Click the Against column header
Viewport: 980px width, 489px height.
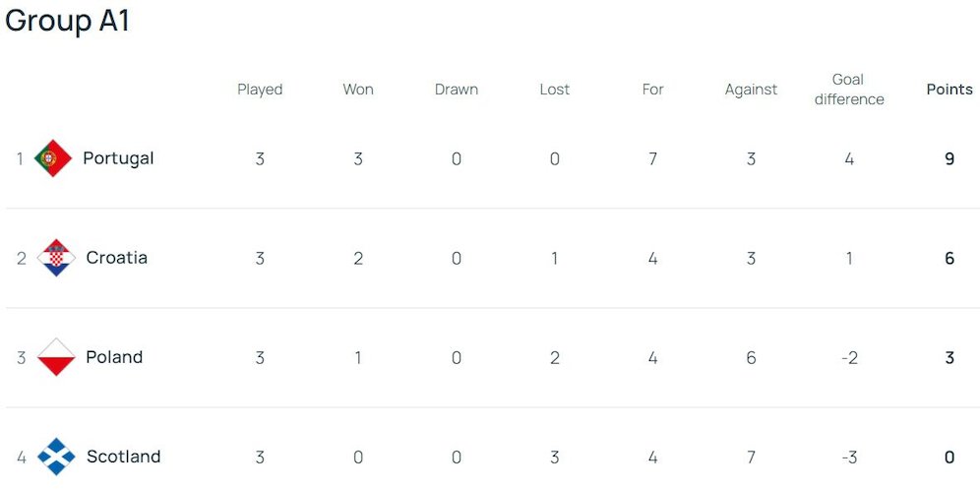coord(751,90)
